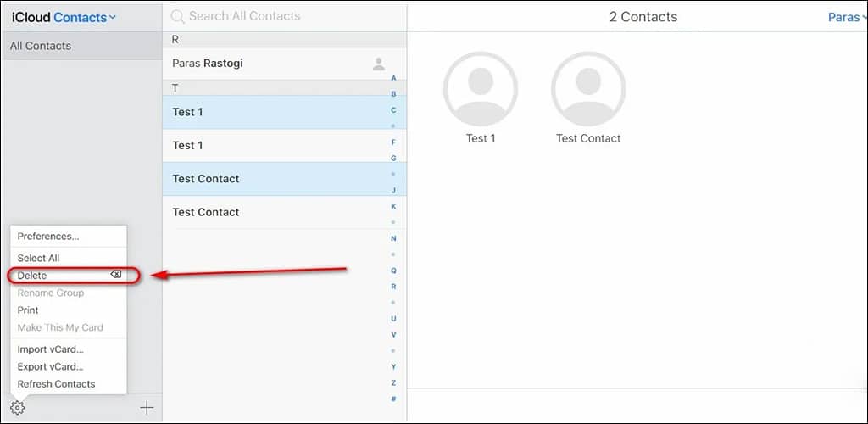This screenshot has height=424, width=868.
Task: Select the Paras Rastogi contact row
Action: (271, 64)
